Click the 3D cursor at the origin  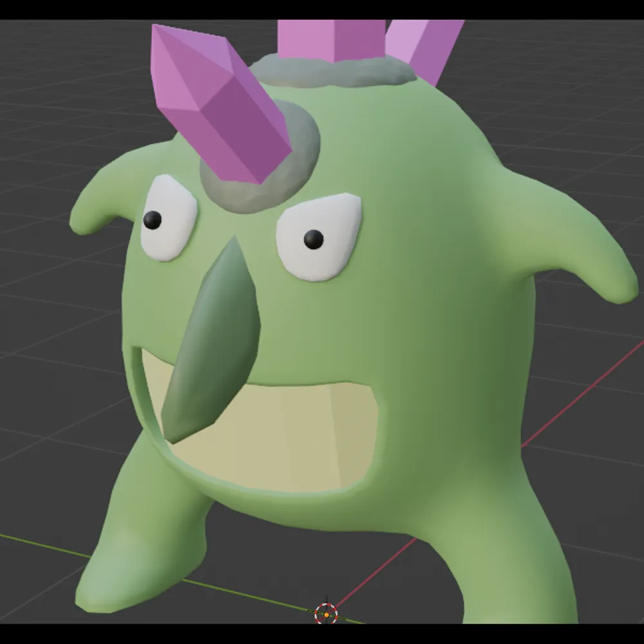326,614
